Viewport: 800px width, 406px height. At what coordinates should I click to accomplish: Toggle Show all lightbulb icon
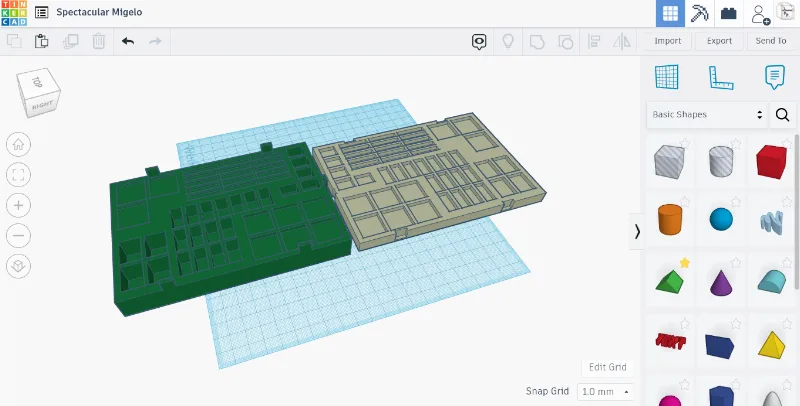(508, 41)
